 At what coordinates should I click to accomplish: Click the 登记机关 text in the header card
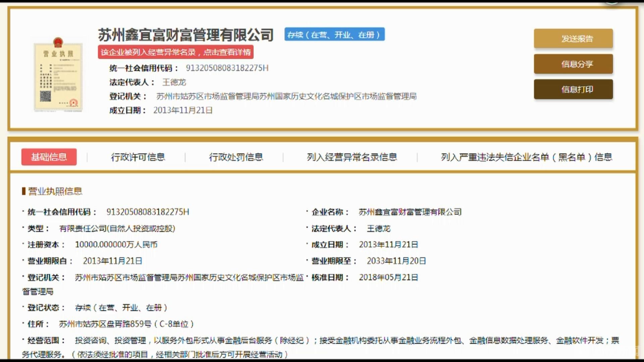point(286,97)
